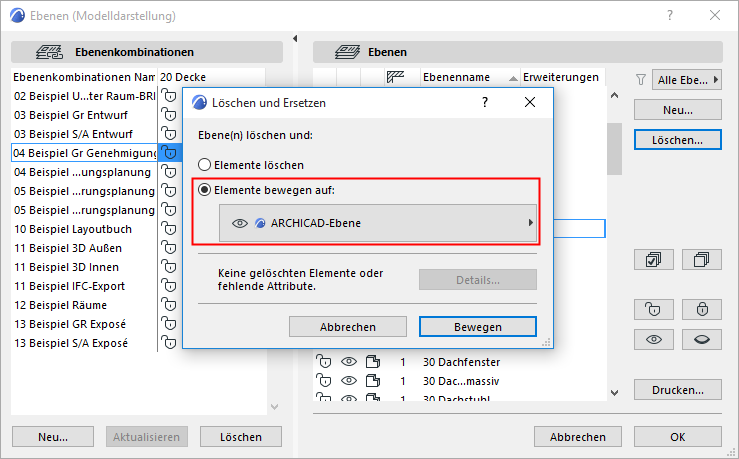This screenshot has height=459, width=739.
Task: Click the hide layers closed-eye button
Action: 701,340
